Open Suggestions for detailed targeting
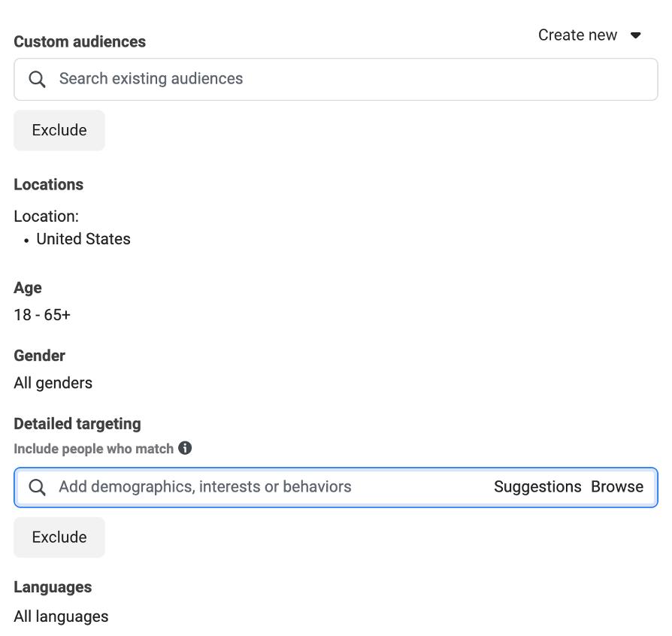 click(x=537, y=487)
